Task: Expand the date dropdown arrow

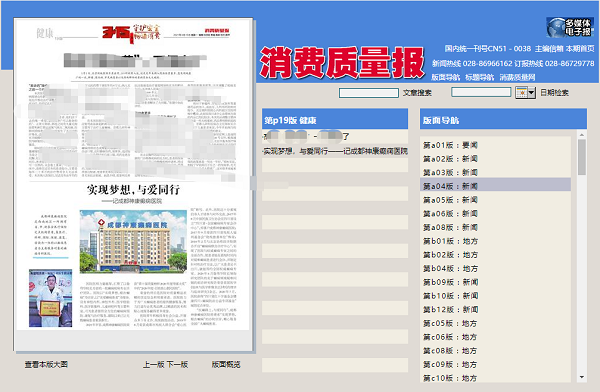Action: pos(532,93)
